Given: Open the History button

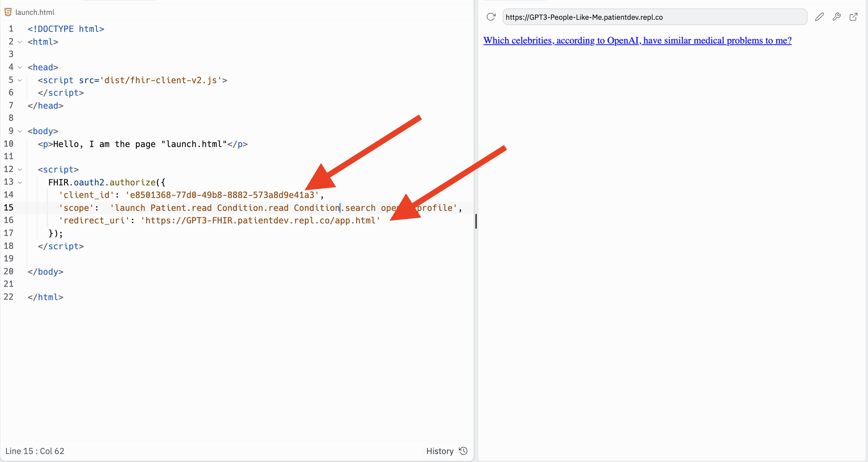Looking at the screenshot, I should (447, 451).
